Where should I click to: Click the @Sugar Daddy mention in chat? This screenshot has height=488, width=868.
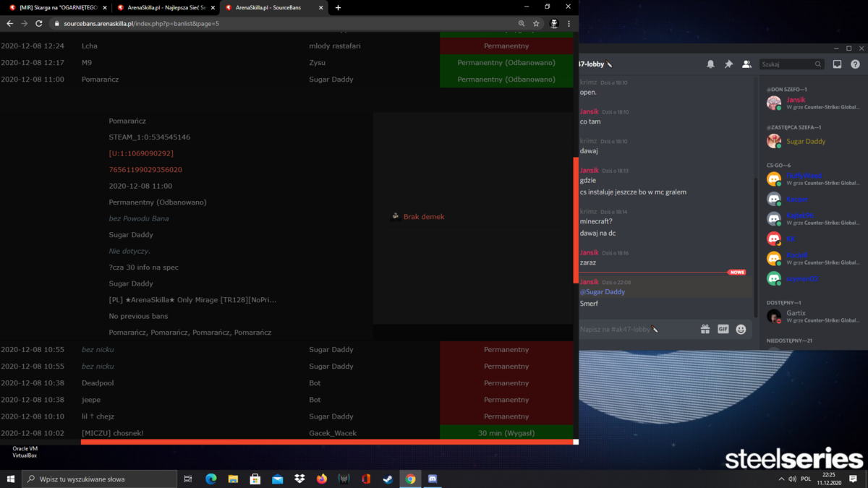click(603, 291)
